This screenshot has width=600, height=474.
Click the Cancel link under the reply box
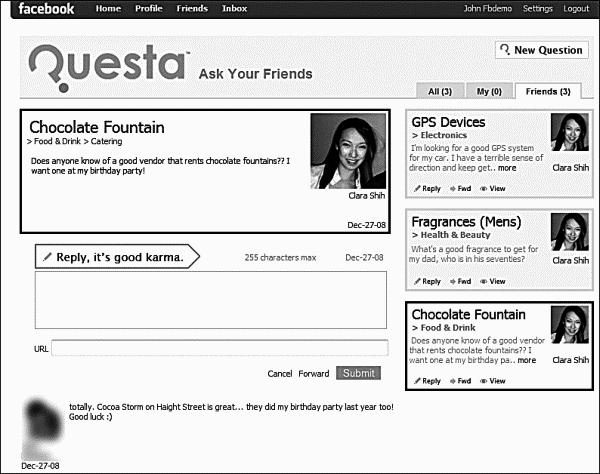click(279, 374)
